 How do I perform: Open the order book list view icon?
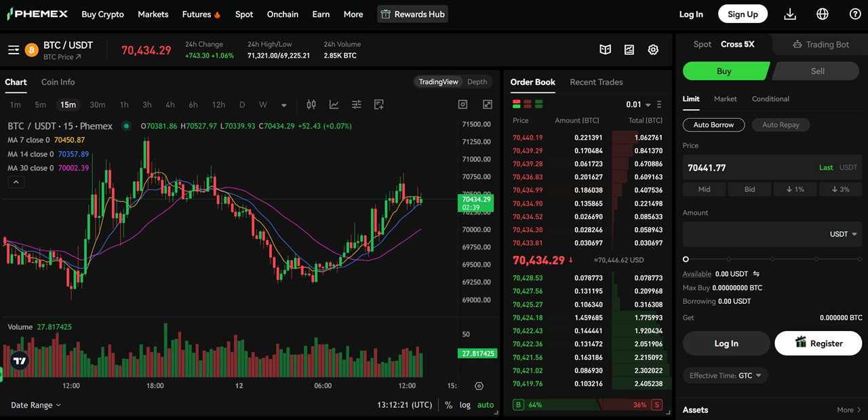click(x=659, y=104)
